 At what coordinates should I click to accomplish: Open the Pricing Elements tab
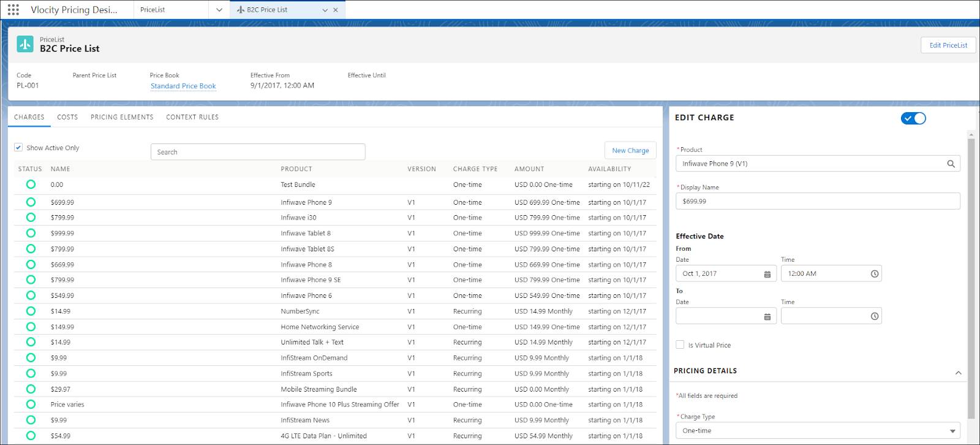pos(122,117)
